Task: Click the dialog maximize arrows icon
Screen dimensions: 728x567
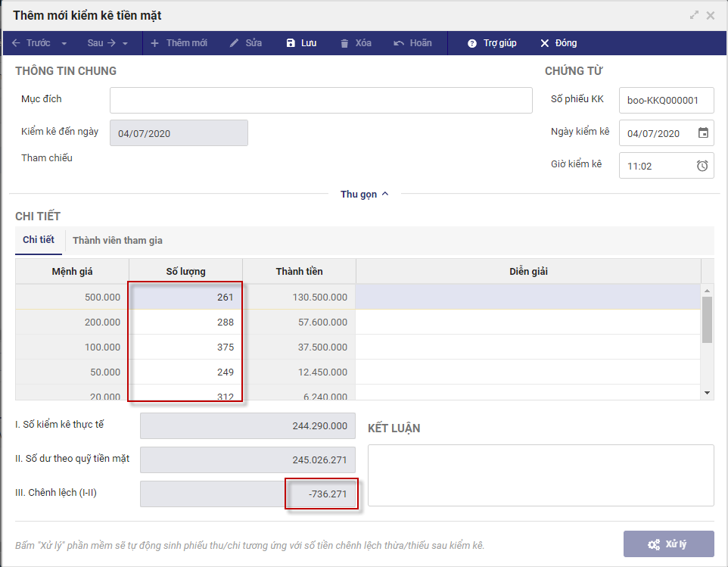Action: [694, 15]
